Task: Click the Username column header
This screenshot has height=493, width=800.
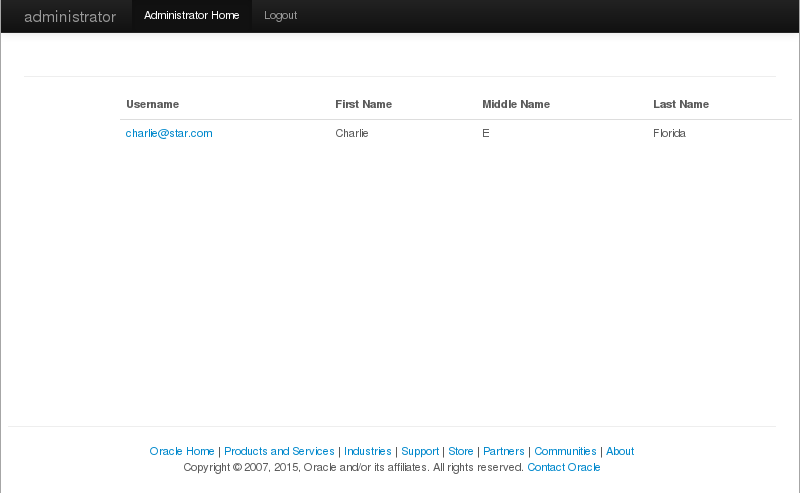Action: pos(152,104)
